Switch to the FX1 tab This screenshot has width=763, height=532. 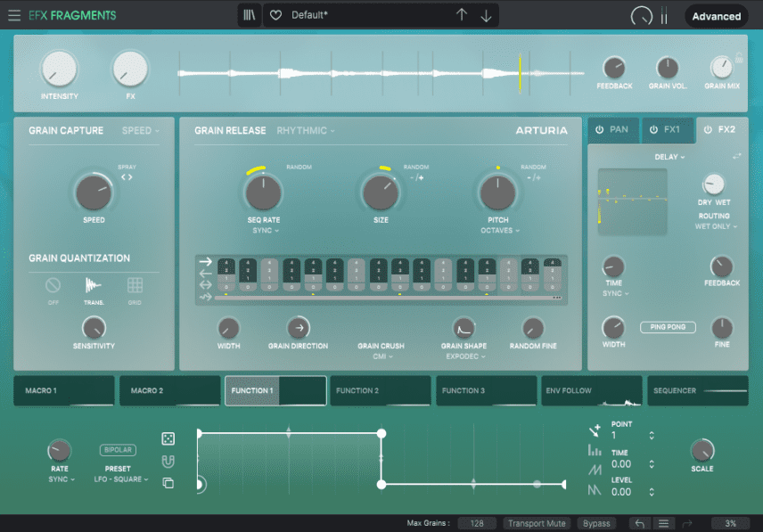tap(668, 130)
